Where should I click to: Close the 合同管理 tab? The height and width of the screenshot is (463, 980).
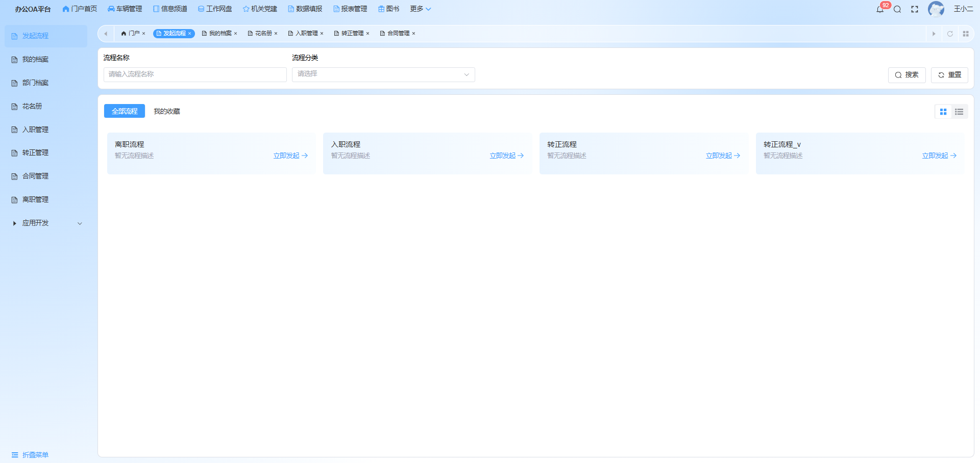[413, 34]
